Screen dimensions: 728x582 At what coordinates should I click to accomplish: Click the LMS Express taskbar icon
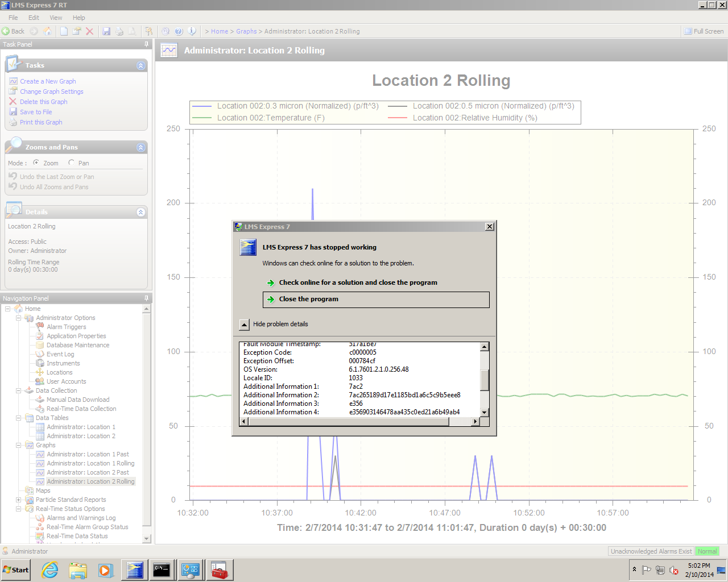(x=135, y=570)
